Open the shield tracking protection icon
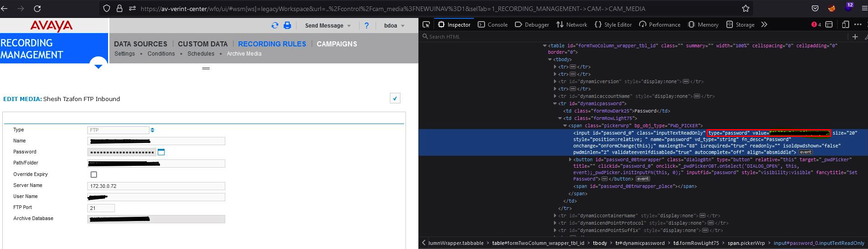The height and width of the screenshot is (249, 868). coord(107,8)
